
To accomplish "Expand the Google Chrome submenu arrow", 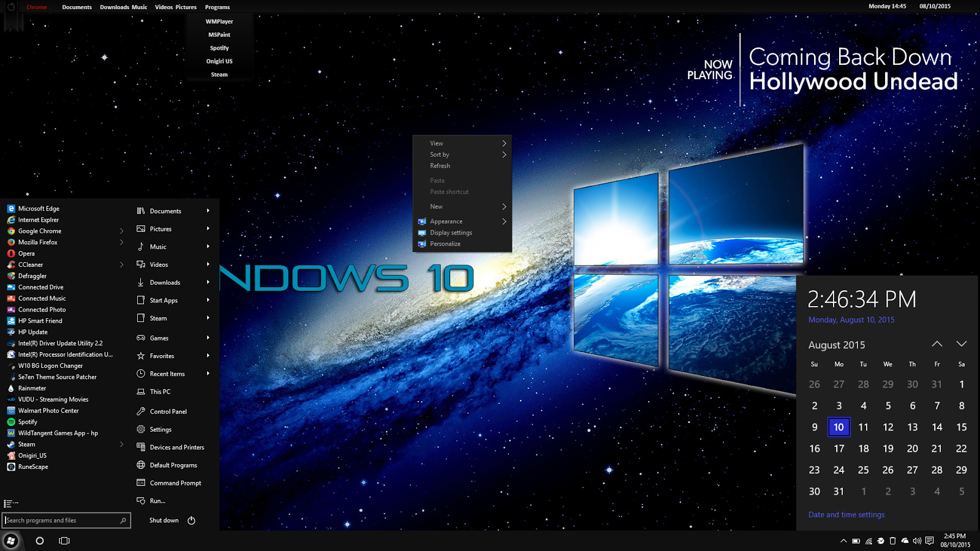I will pos(121,231).
